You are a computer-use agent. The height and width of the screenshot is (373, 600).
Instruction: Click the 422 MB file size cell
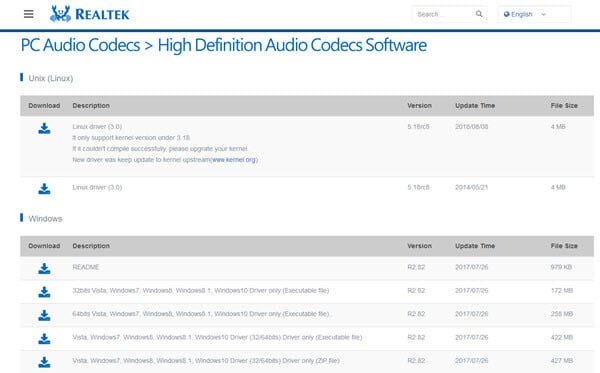[x=562, y=337]
